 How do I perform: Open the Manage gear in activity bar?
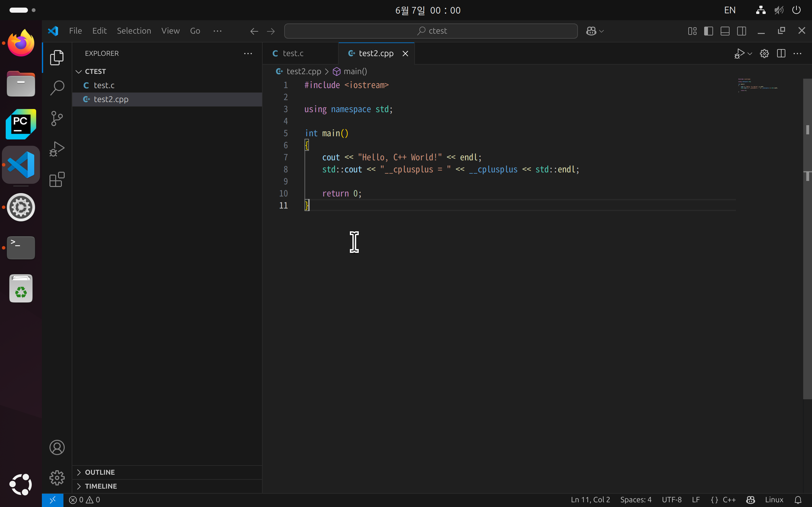click(57, 478)
